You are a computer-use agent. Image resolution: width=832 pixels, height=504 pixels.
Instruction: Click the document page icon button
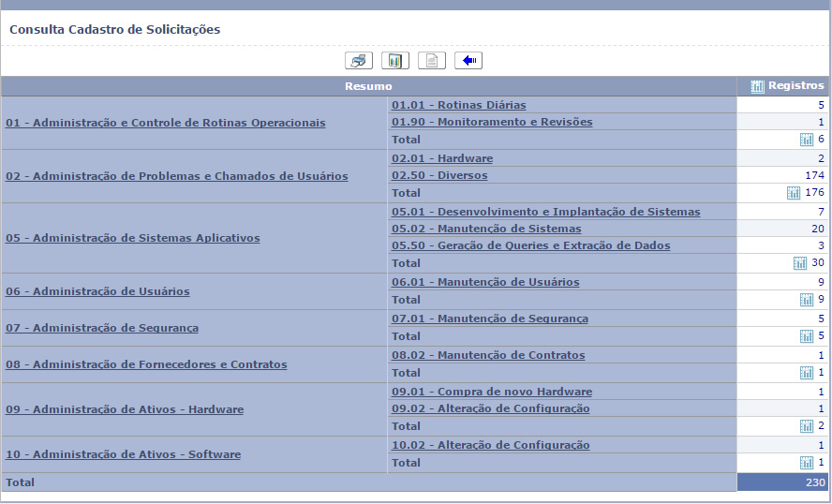tap(431, 61)
